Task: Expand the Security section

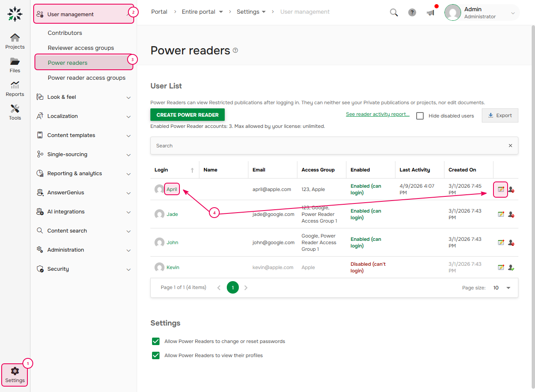Action: [84, 269]
